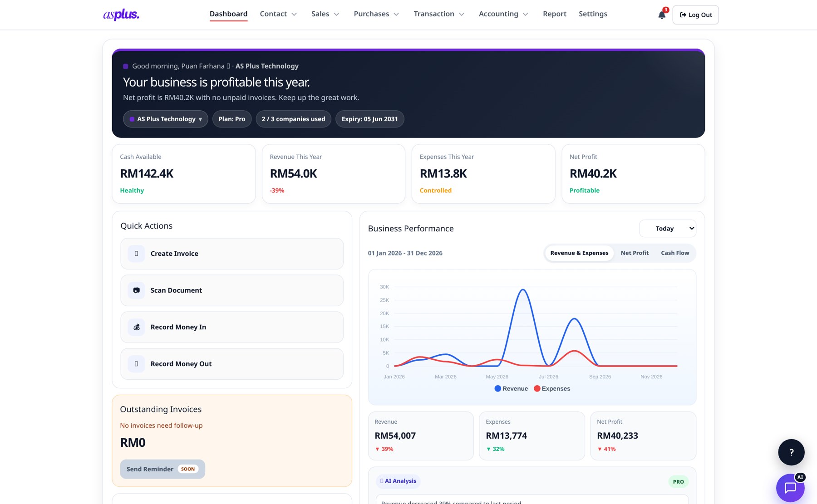Expand the Sales menu

pos(325,14)
